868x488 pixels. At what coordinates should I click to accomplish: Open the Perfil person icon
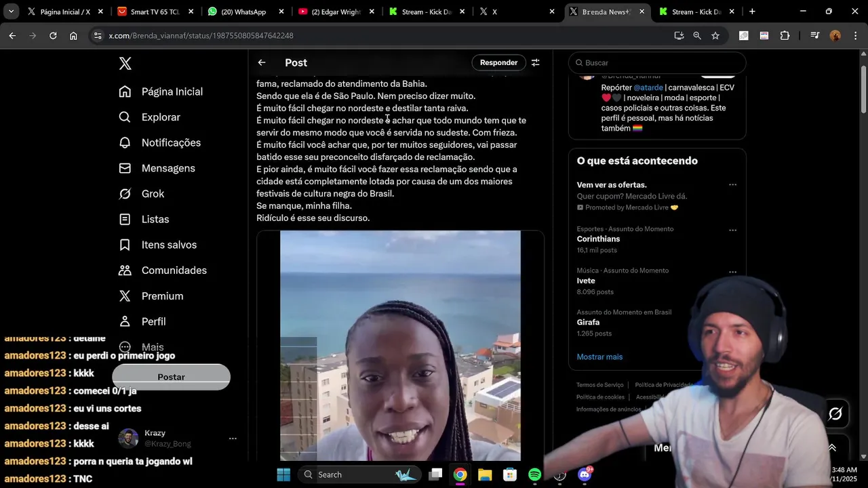click(x=125, y=321)
